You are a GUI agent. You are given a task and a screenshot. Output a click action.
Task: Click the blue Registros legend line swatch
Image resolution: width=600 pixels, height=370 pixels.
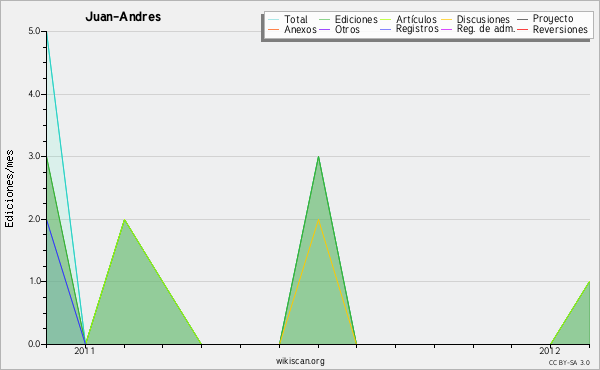pos(386,29)
